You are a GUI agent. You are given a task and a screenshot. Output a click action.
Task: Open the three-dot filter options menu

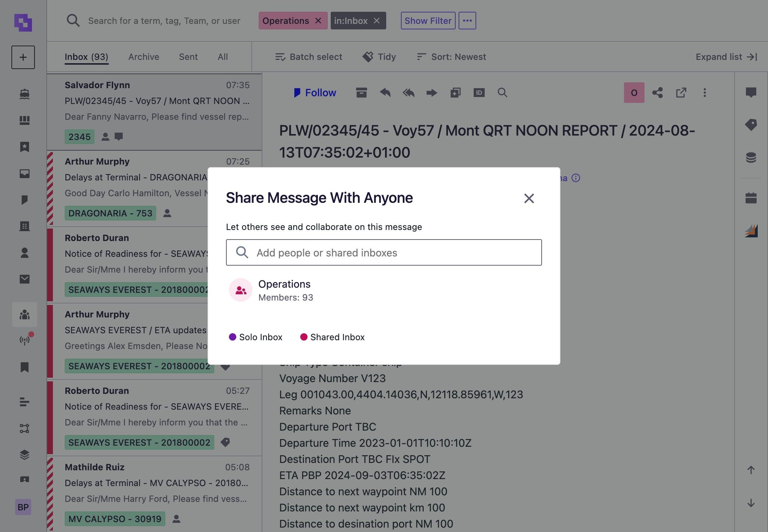467,21
